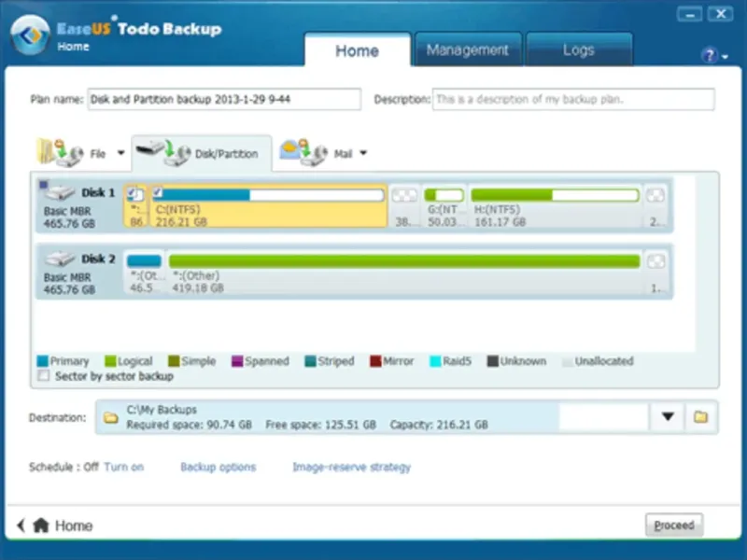The height and width of the screenshot is (560, 747).
Task: Uncheck the first small system partition checkbox
Action: [x=132, y=192]
